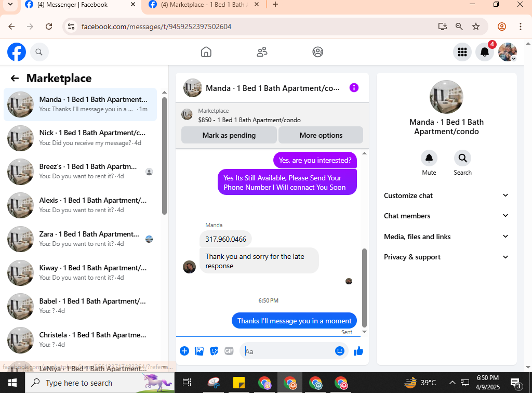Open the Friends icon in top navigation
This screenshot has width=532, height=393.
coord(262,52)
